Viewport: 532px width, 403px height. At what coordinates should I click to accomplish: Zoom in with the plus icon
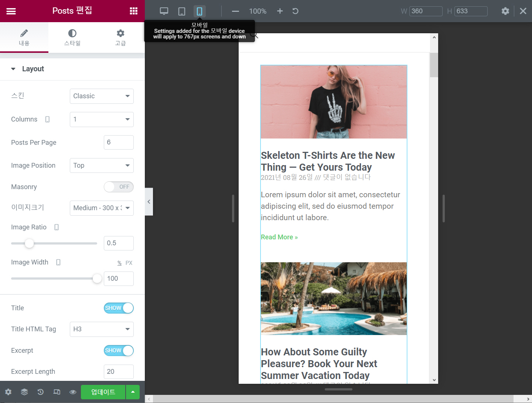(x=280, y=11)
